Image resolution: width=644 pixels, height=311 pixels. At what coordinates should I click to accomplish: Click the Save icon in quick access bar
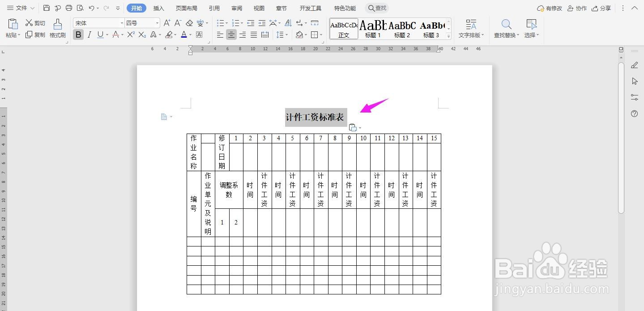(47, 8)
